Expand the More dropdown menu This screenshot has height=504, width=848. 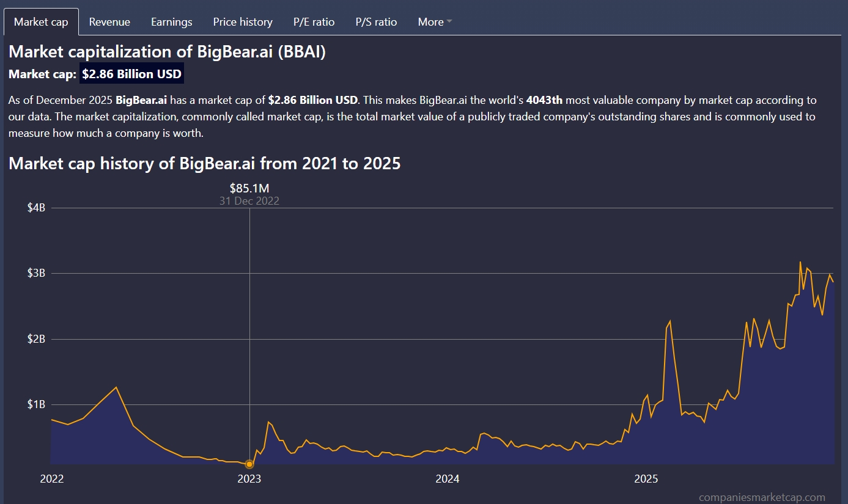[435, 22]
